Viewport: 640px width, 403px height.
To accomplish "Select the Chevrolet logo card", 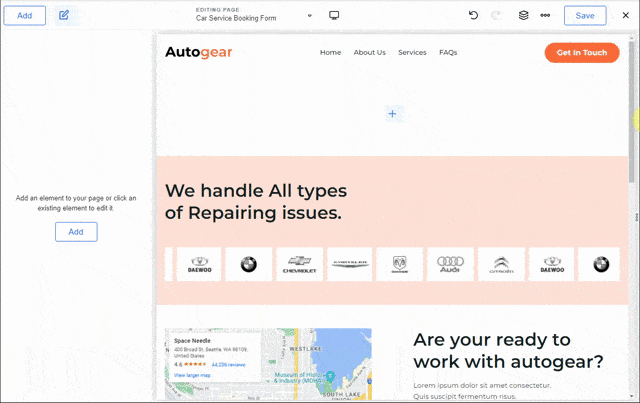I will 300,264.
